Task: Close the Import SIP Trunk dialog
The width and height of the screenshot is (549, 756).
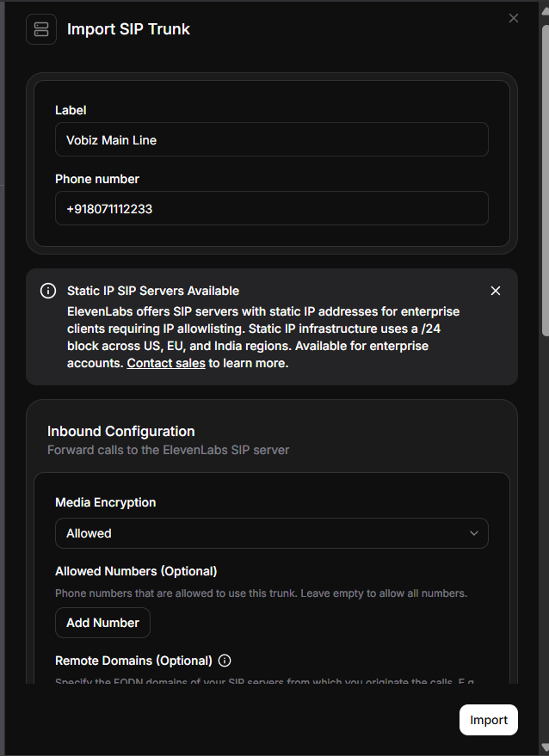Action: pos(514,18)
